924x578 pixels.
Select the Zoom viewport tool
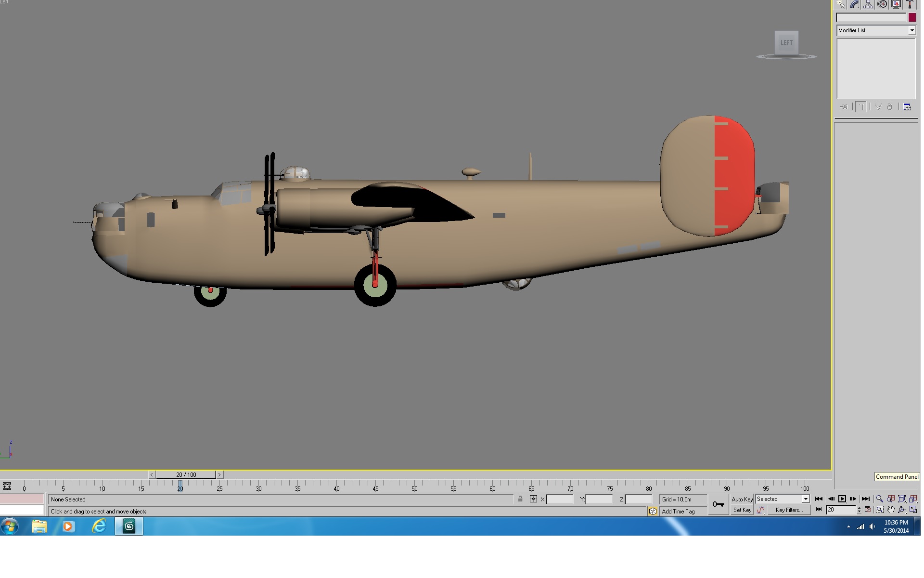879,499
